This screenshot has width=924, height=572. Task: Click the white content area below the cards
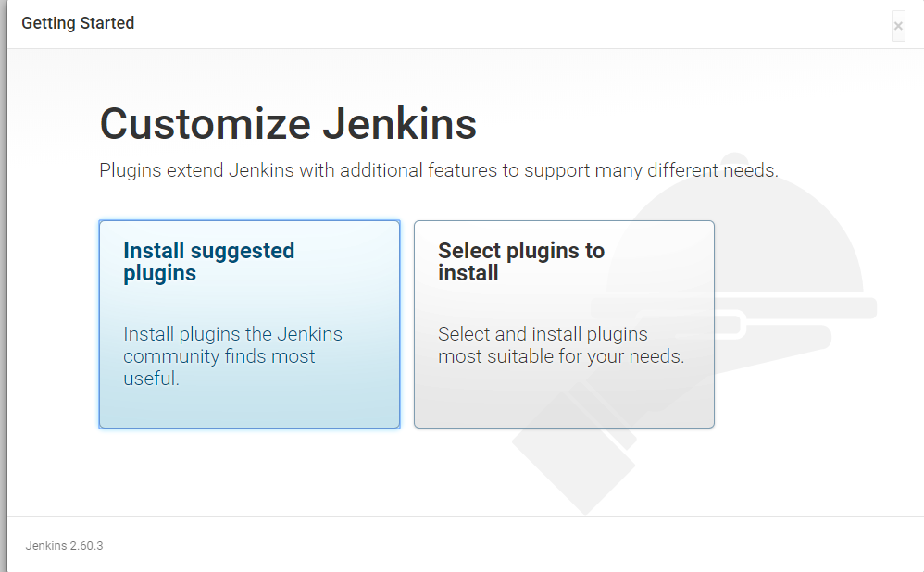tap(278, 472)
